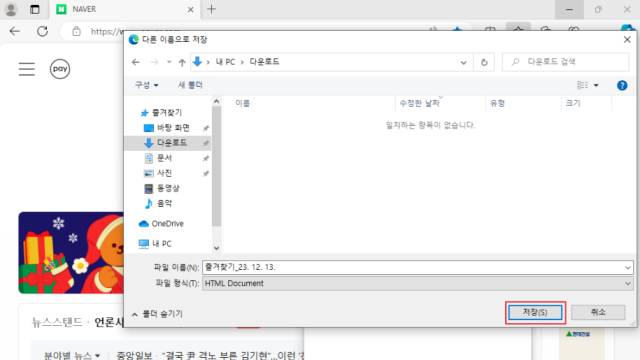
Task: Sort by the 수정한 날짜 column header
Action: (420, 103)
